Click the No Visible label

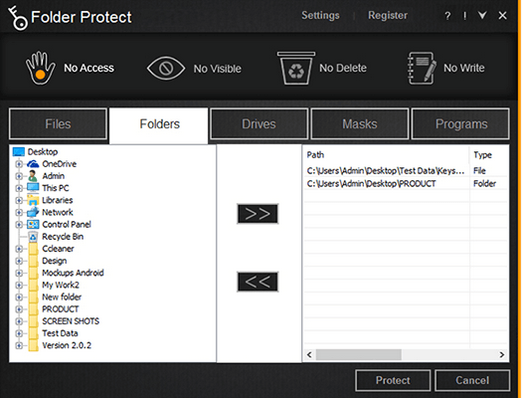217,69
